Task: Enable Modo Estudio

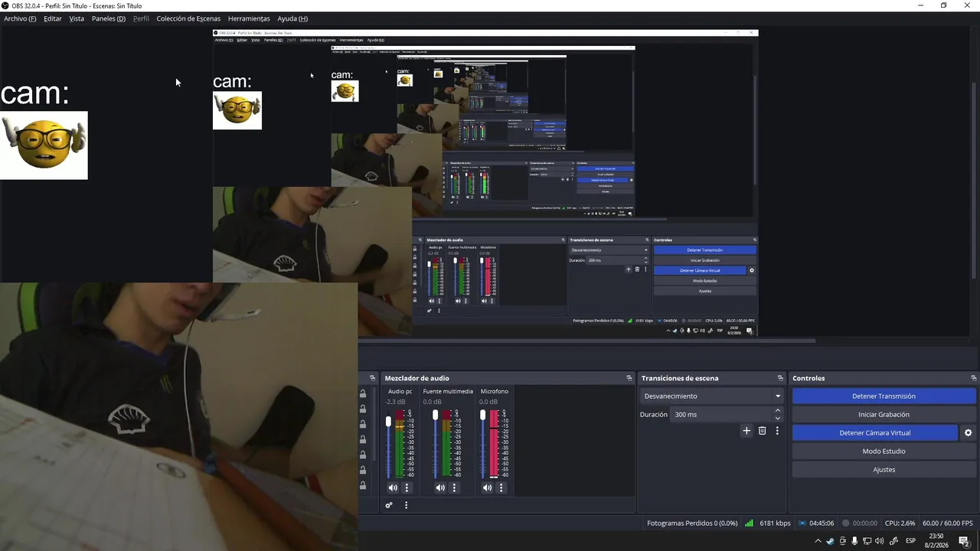Action: click(x=884, y=451)
